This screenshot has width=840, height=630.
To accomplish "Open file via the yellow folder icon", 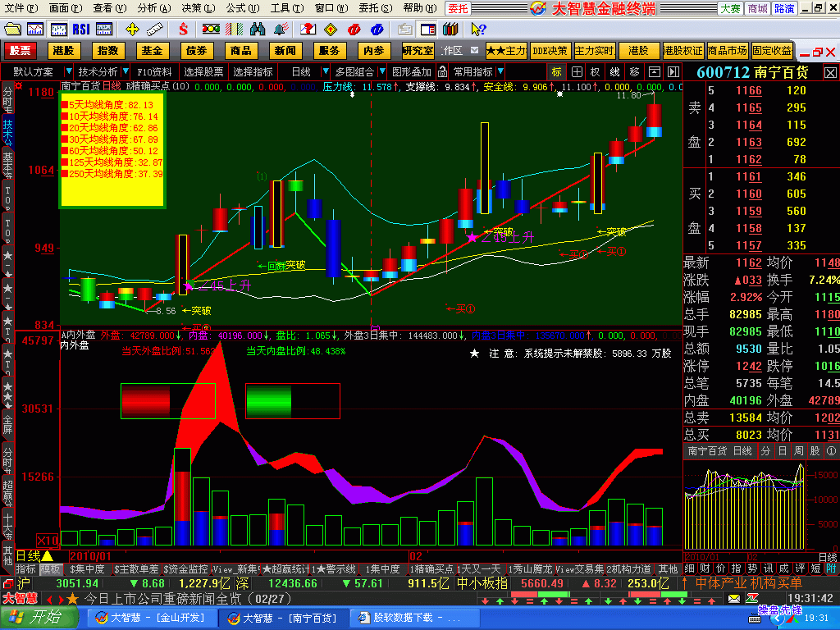I will point(12,29).
